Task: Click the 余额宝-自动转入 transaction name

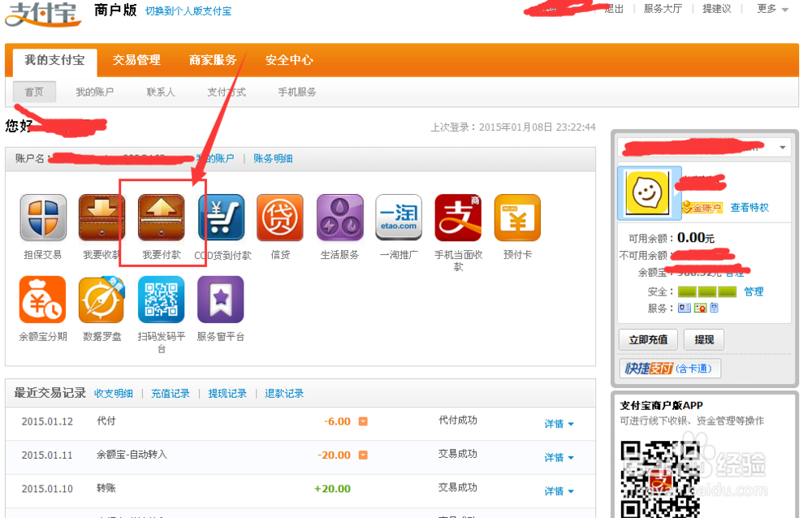Action: pos(132,455)
